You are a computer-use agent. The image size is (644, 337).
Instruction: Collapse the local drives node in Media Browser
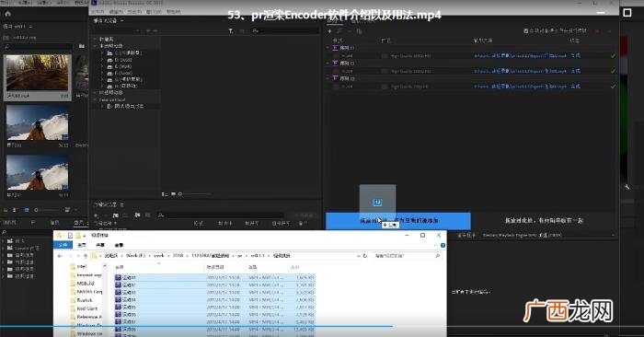coord(96,46)
